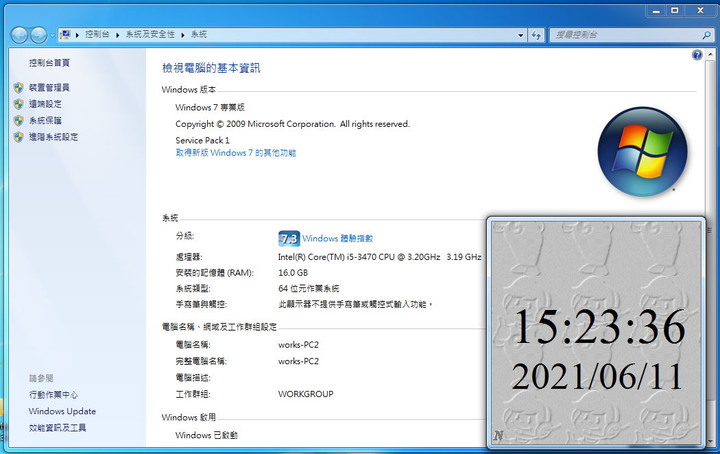Open Windows Update link in left pane

point(62,411)
